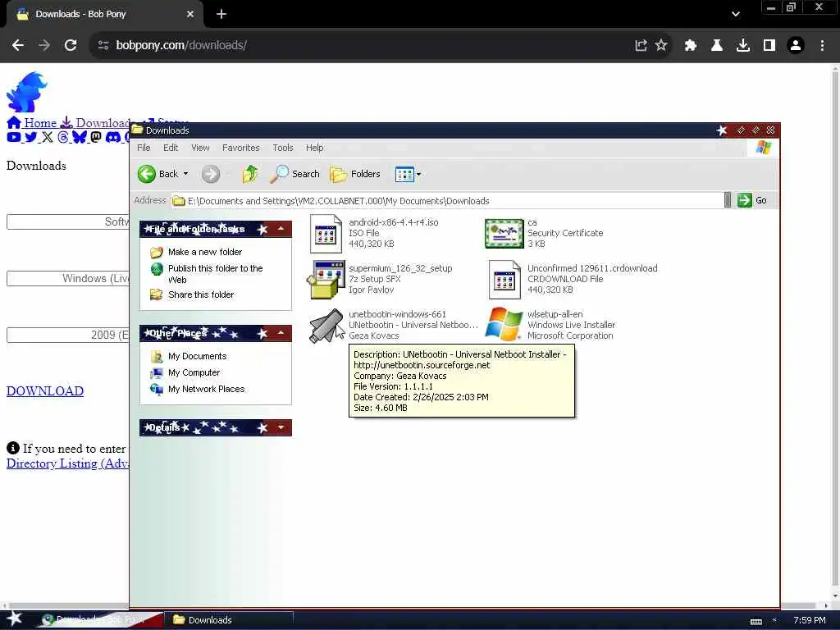This screenshot has height=630, width=840.
Task: Click Share this folder
Action: [x=201, y=294]
